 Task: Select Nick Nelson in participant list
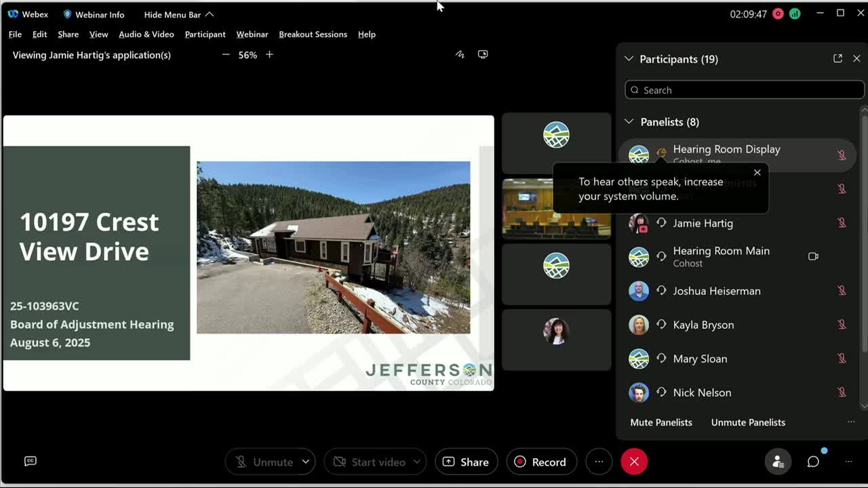pyautogui.click(x=702, y=392)
